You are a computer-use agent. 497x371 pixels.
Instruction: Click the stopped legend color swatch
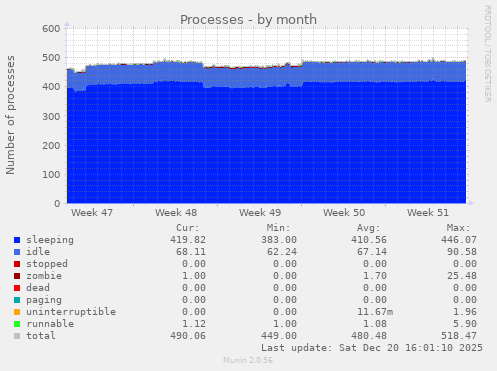click(x=17, y=264)
